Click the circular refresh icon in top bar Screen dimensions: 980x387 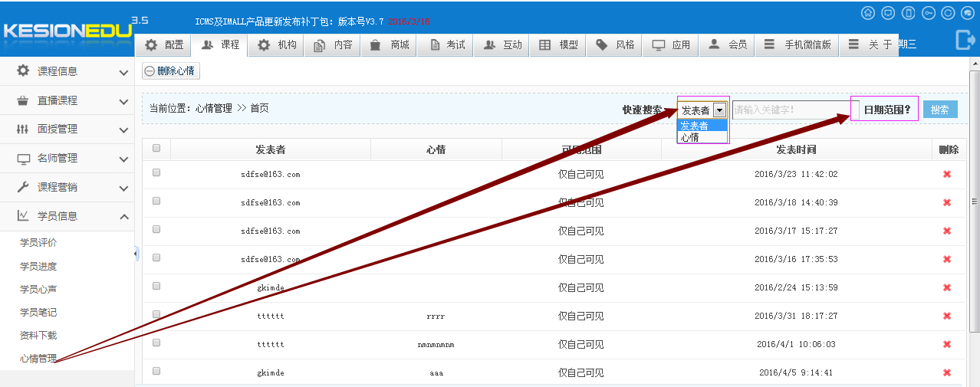[948, 13]
